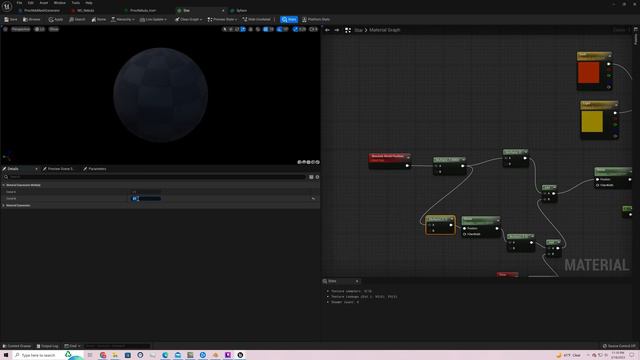Click the Windows Start button
The width and height of the screenshot is (640, 360).
point(6,355)
